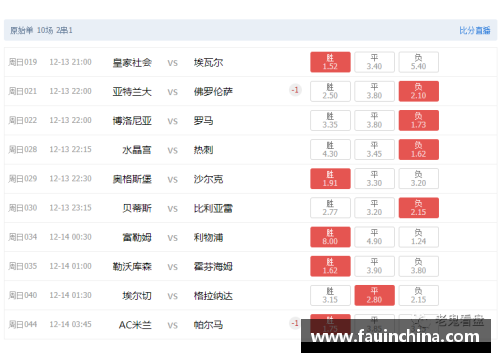The width and height of the screenshot is (500, 362).
Task: Click home team 博洛尼亚
Action: click(132, 121)
